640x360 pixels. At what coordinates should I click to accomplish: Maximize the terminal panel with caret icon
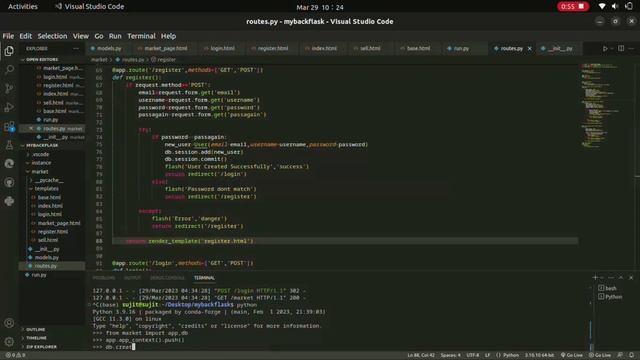click(x=621, y=278)
